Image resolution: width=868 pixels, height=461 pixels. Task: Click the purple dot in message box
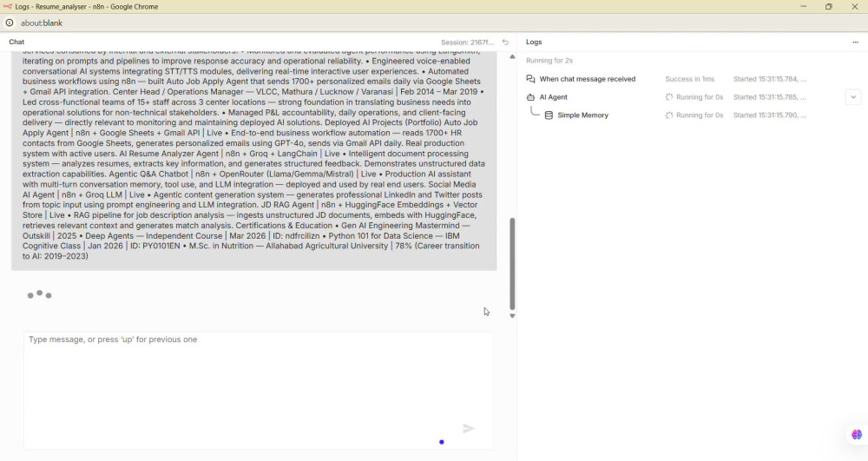441,442
